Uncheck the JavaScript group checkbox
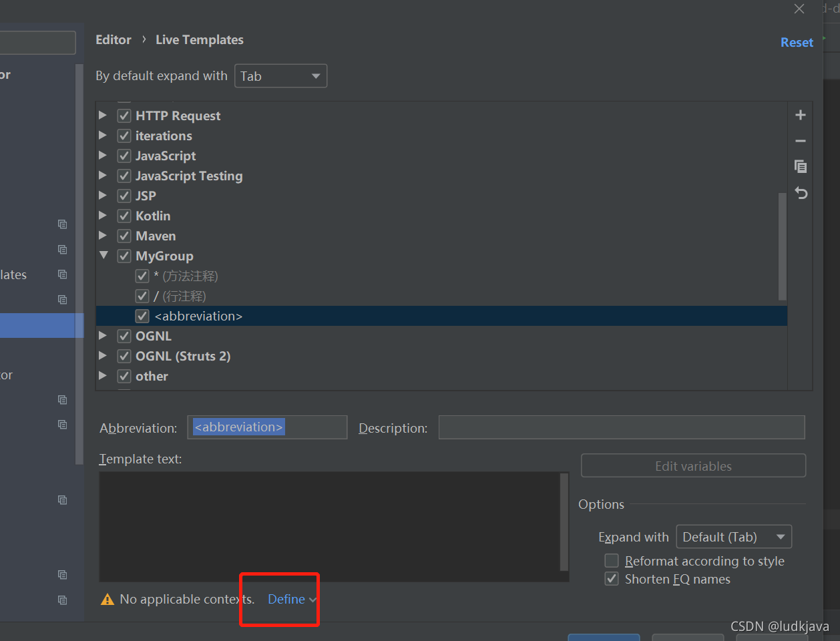Viewport: 840px width, 641px height. tap(124, 156)
